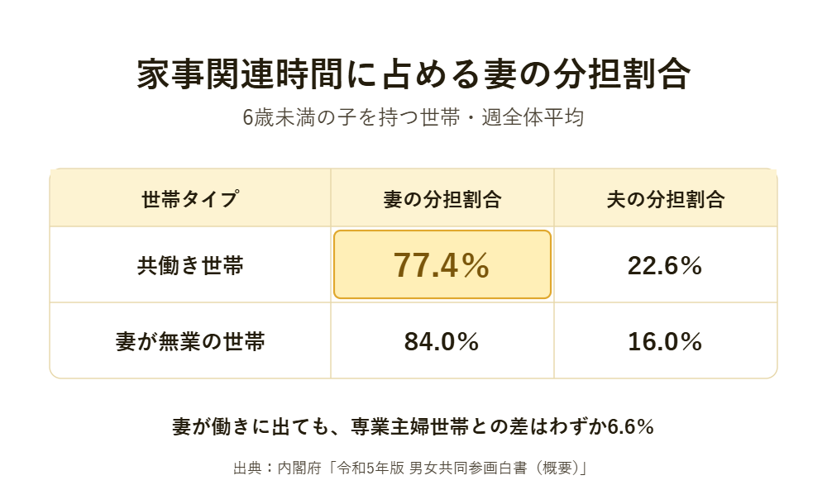Image resolution: width=827 pixels, height=504 pixels.
Task: Click the title 家事関連時間に占める妻の分担割合
Action: (413, 74)
